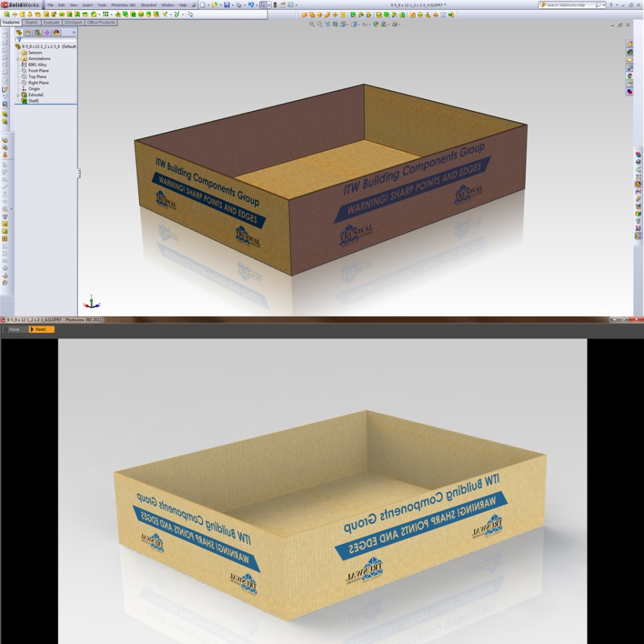Activate the Select cursor tool
644x644 pixels.
tap(263, 5)
